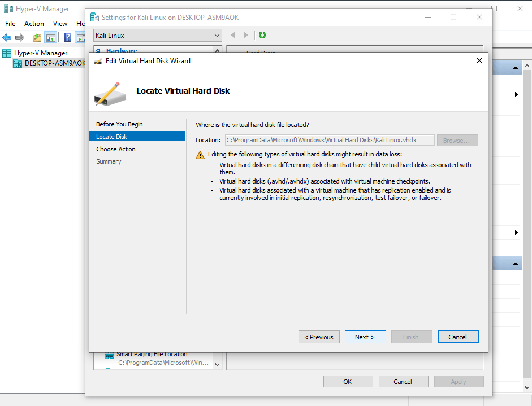Go to previous setting with the Settings back arrow
Viewport: 532px width, 406px height.
(233, 35)
